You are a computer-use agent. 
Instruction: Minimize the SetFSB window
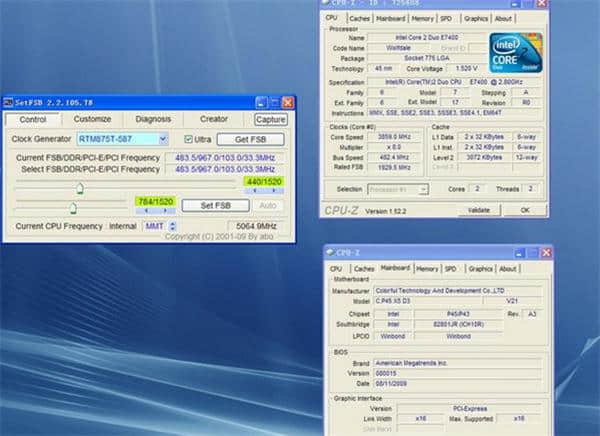(260, 102)
